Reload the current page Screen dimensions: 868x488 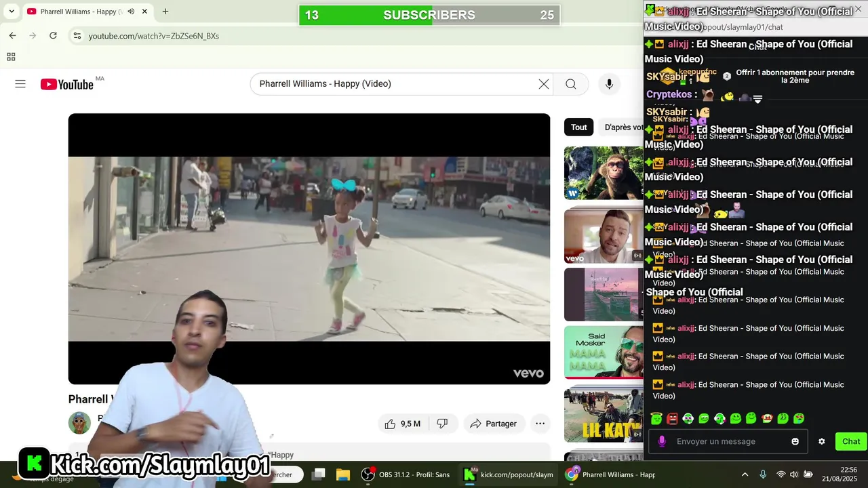point(53,36)
